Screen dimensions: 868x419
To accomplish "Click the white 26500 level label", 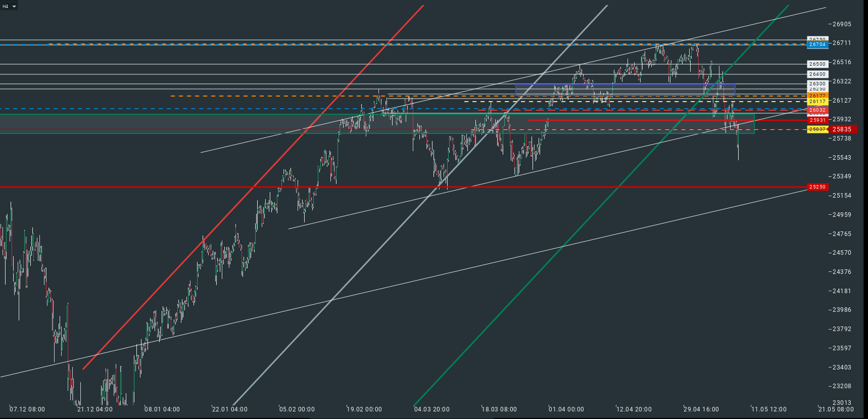I will pos(817,64).
